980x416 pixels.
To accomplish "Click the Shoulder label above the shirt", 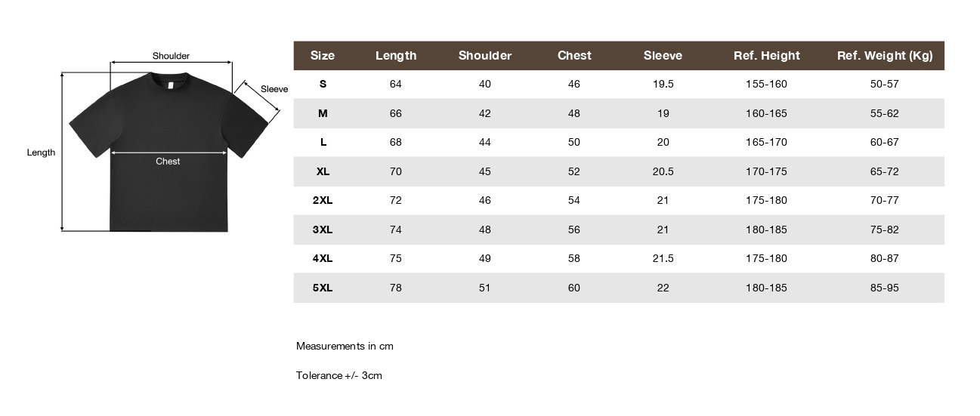I will click(171, 56).
